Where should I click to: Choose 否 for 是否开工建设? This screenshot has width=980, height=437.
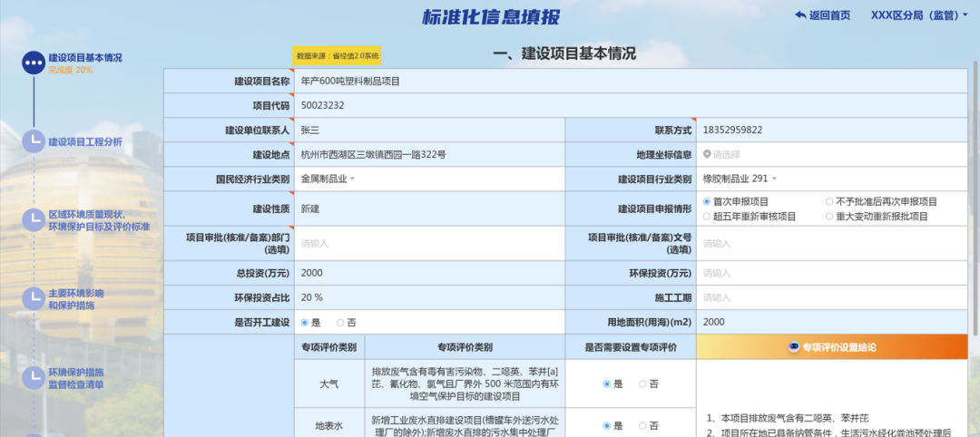point(340,323)
